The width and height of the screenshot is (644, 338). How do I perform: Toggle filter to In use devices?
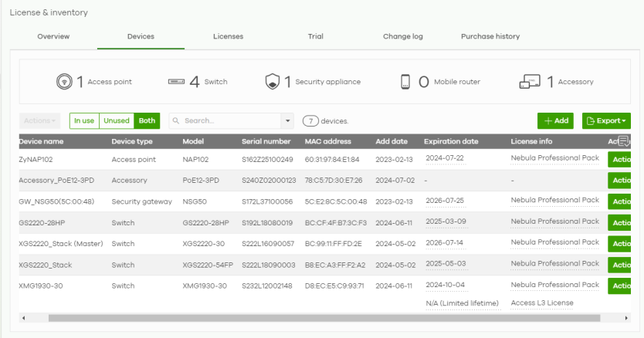84,121
